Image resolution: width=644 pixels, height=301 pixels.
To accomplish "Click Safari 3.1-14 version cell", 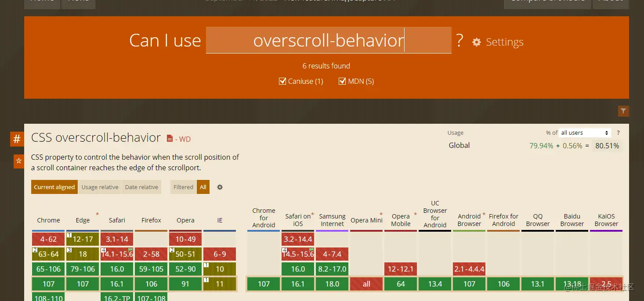I will (x=117, y=239).
